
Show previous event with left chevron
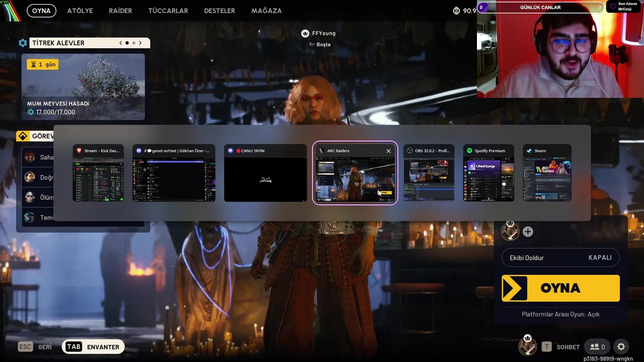click(x=121, y=43)
